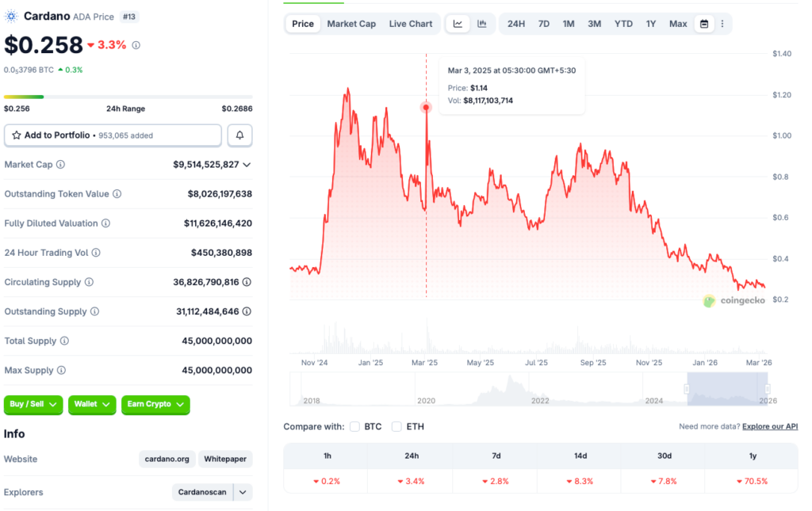The width and height of the screenshot is (812, 511).
Task: Click the price alert bell icon
Action: coord(239,135)
